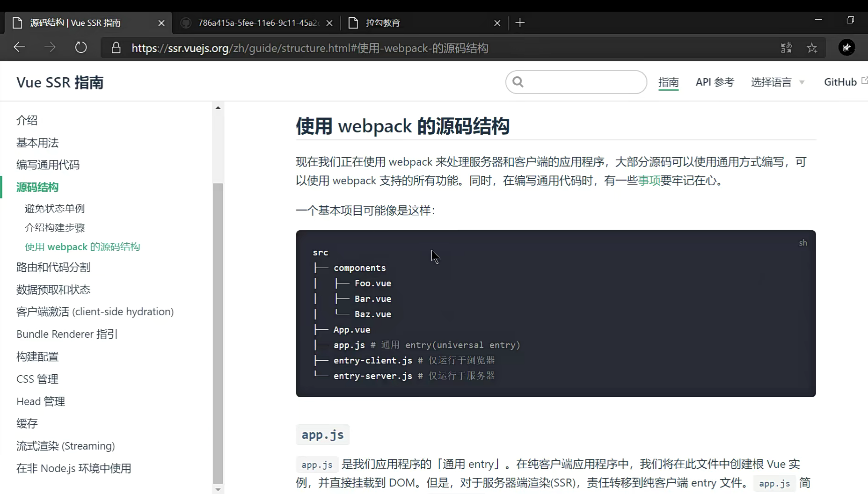Click the browser forward arrow

click(x=50, y=47)
